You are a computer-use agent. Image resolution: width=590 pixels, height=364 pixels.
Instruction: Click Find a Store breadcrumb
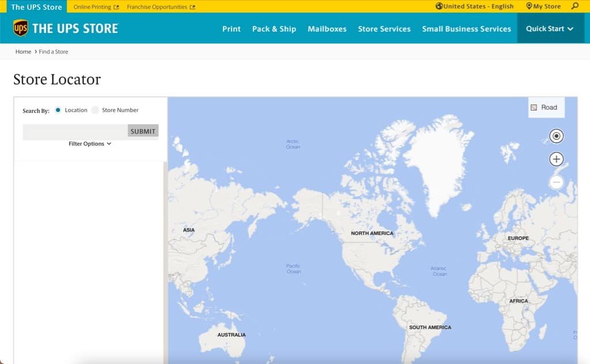click(x=54, y=51)
